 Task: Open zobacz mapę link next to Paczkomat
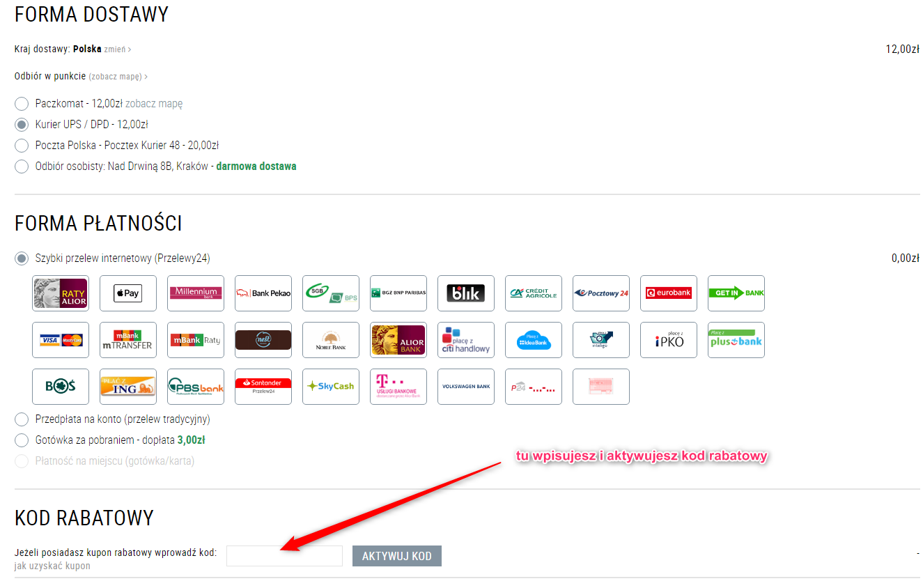pyautogui.click(x=154, y=104)
